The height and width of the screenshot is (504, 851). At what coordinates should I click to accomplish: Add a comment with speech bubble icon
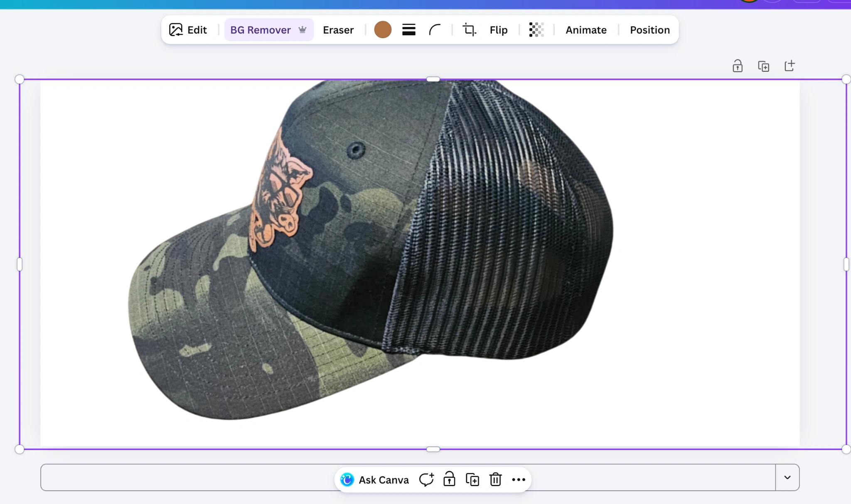click(426, 480)
